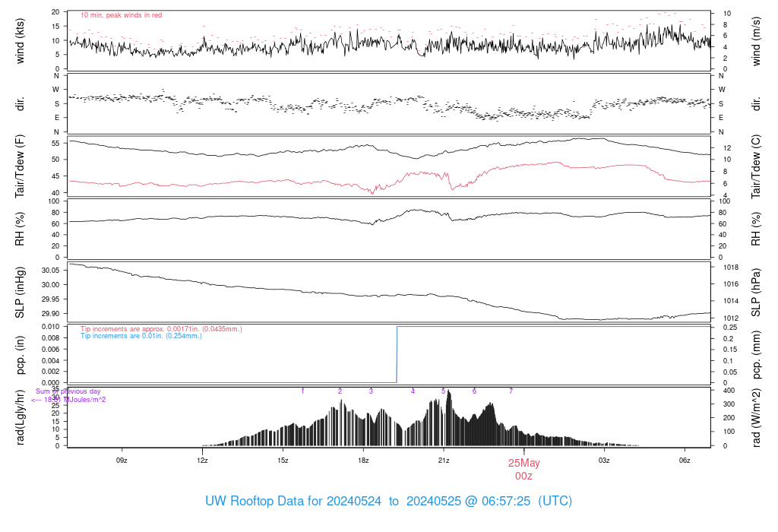This screenshot has width=778, height=532.
Task: Select the red '25May' date label
Action: tap(524, 463)
